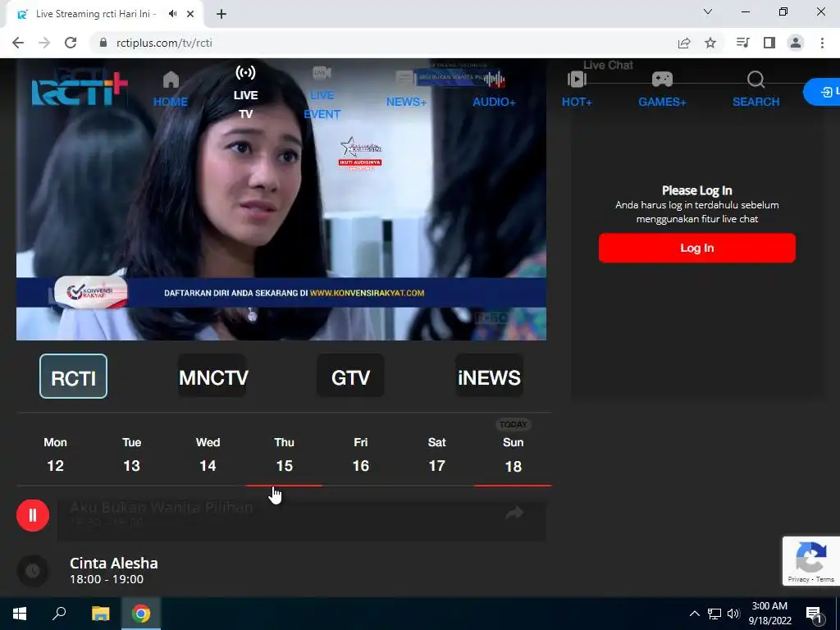The height and width of the screenshot is (630, 840).
Task: Toggle the browser side panel
Action: (x=769, y=43)
